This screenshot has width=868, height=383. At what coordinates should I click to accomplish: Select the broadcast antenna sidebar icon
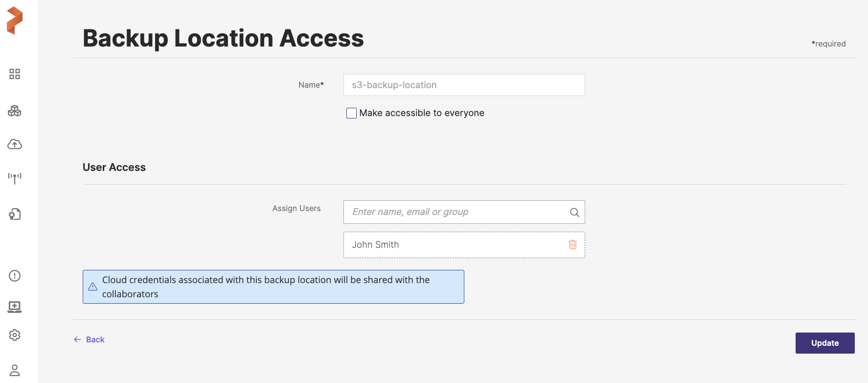pyautogui.click(x=15, y=178)
